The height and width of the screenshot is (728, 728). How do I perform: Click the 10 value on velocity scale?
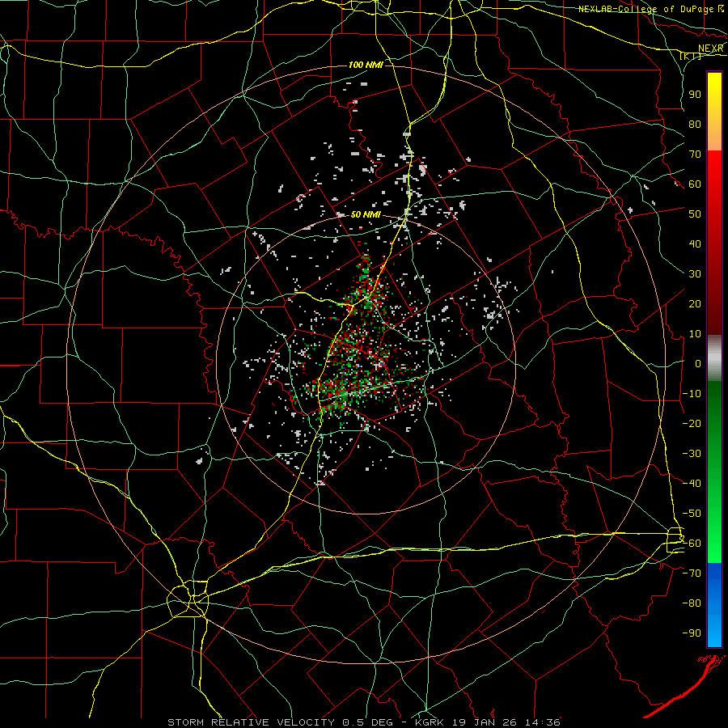(x=695, y=334)
